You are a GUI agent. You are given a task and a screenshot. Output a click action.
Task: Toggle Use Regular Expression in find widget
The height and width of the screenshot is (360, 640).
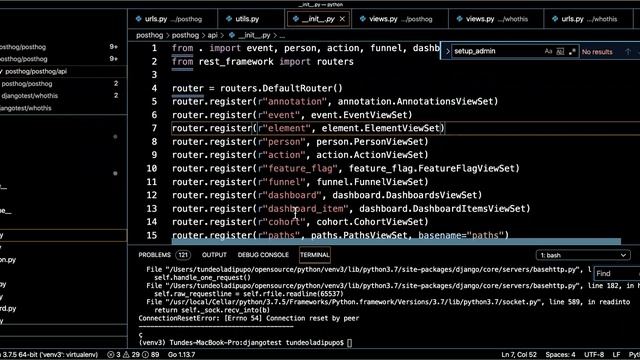[572, 51]
